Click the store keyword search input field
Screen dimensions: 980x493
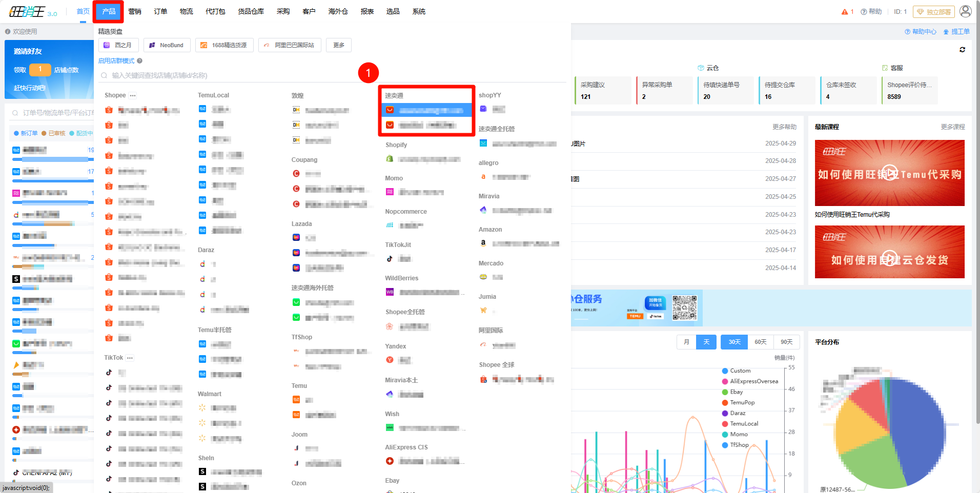[231, 75]
